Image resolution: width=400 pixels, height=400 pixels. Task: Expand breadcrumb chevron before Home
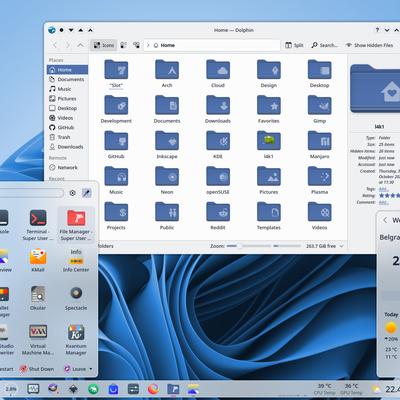click(x=148, y=45)
